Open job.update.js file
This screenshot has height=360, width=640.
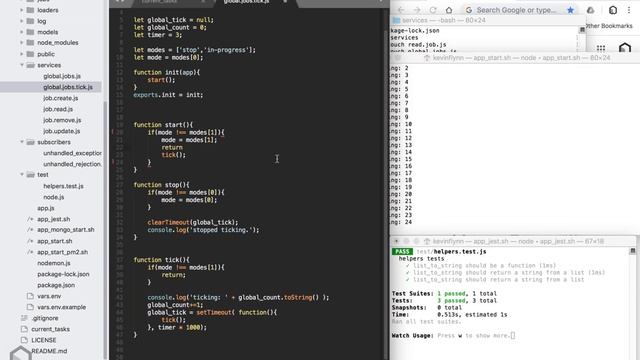pyautogui.click(x=62, y=131)
